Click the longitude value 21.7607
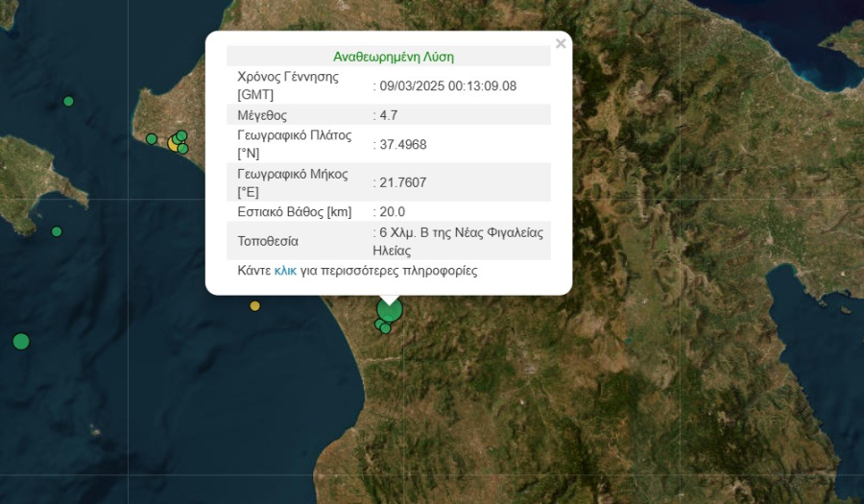Image resolution: width=864 pixels, height=504 pixels. click(x=403, y=182)
